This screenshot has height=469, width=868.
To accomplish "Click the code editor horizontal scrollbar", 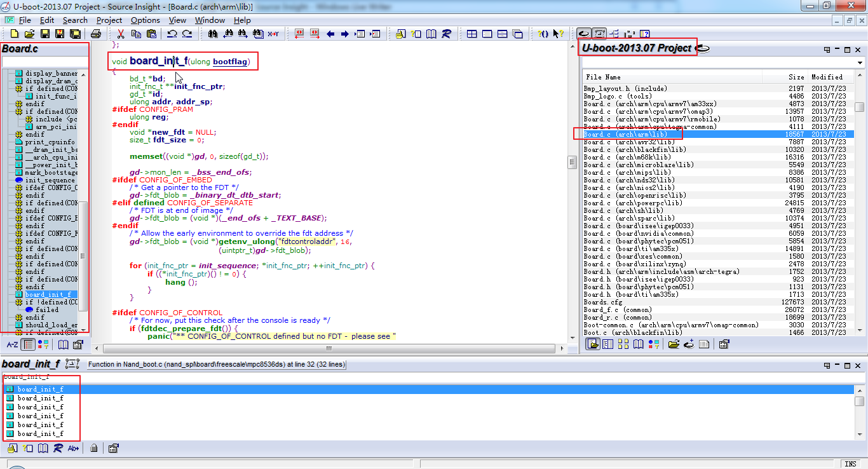I will point(330,349).
